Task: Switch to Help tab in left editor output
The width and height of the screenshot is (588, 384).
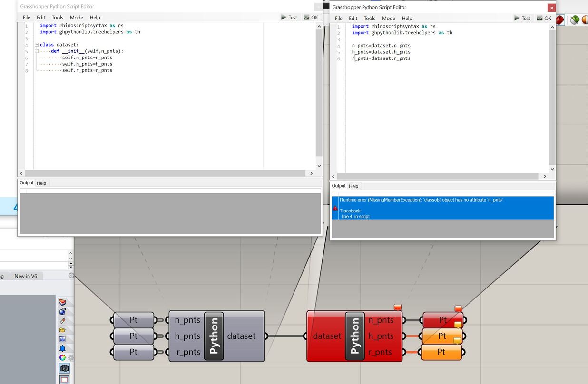Action: 41,183
